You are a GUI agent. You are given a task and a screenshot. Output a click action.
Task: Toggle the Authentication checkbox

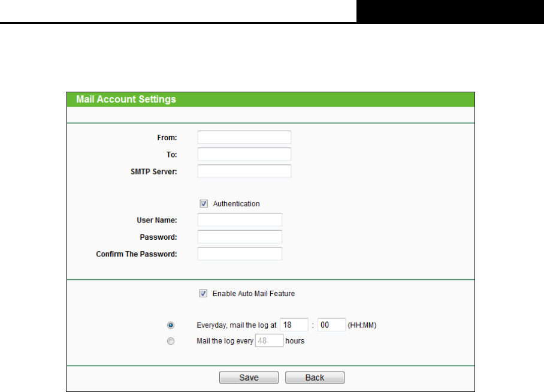(x=204, y=203)
